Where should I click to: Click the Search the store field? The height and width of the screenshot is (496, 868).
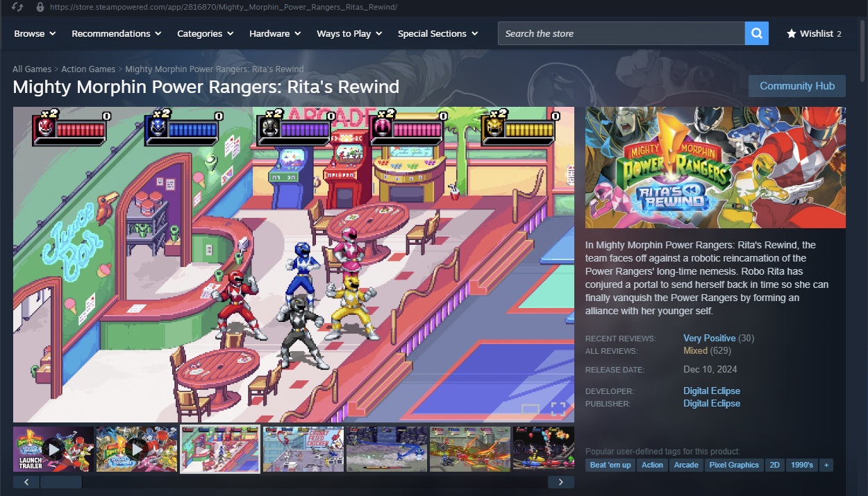[x=621, y=33]
